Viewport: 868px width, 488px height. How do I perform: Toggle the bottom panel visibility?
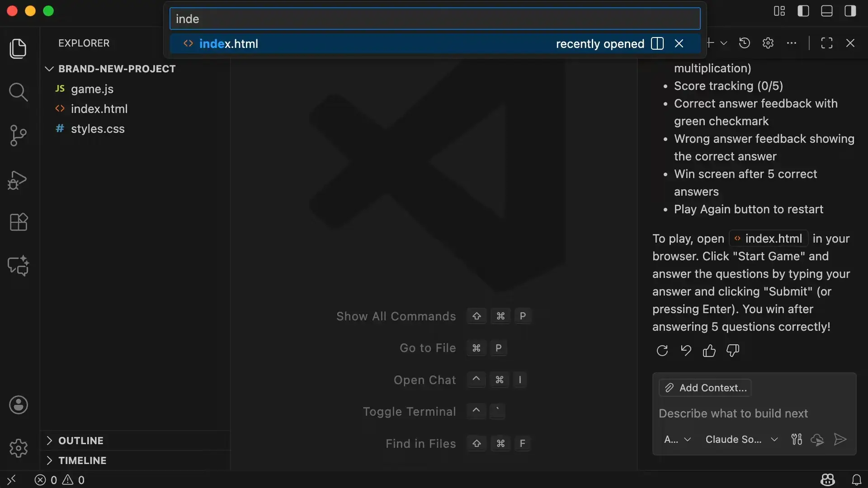coord(826,11)
